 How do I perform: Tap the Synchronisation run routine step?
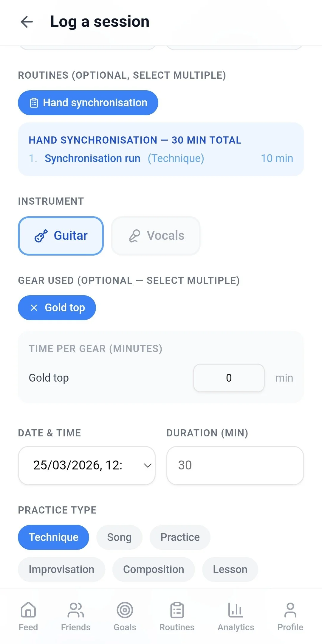(x=92, y=158)
